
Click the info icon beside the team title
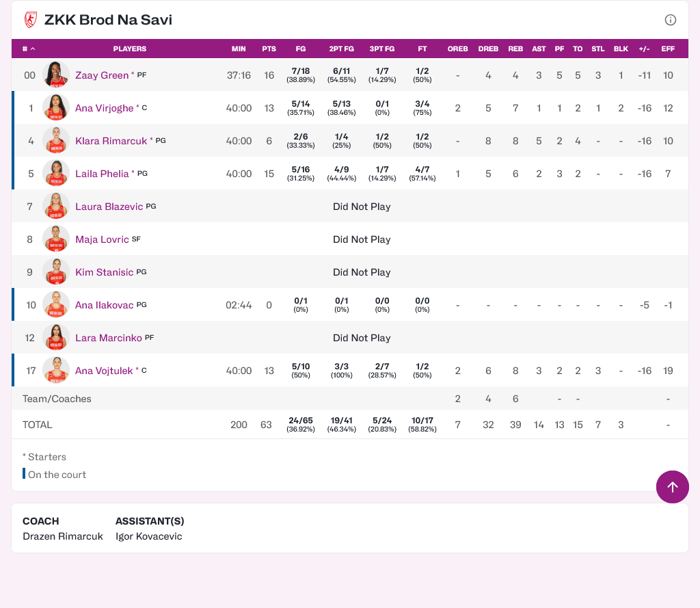pos(670,20)
